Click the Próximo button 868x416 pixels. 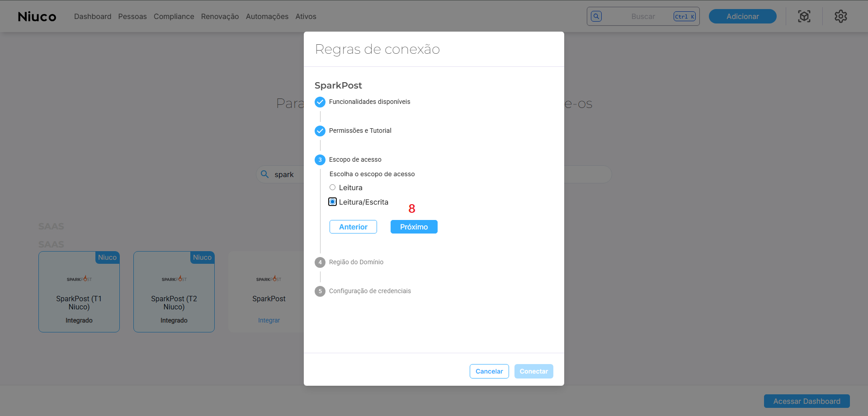coord(414,227)
